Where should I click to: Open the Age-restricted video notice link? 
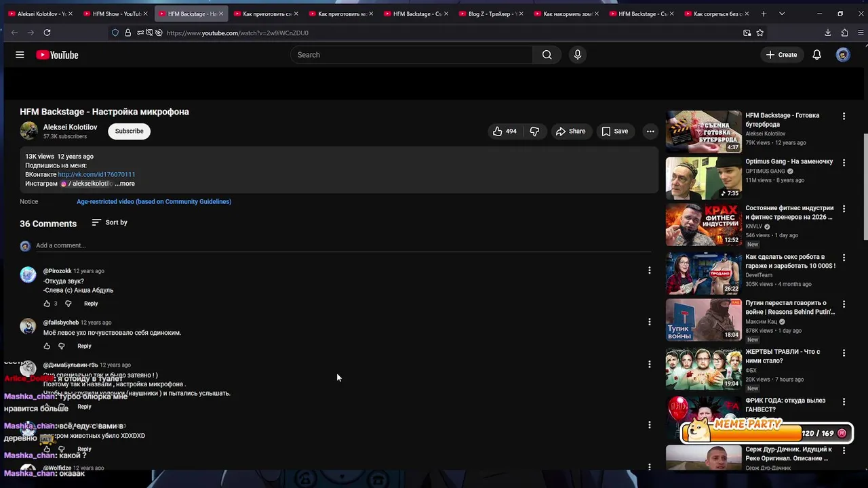click(154, 201)
